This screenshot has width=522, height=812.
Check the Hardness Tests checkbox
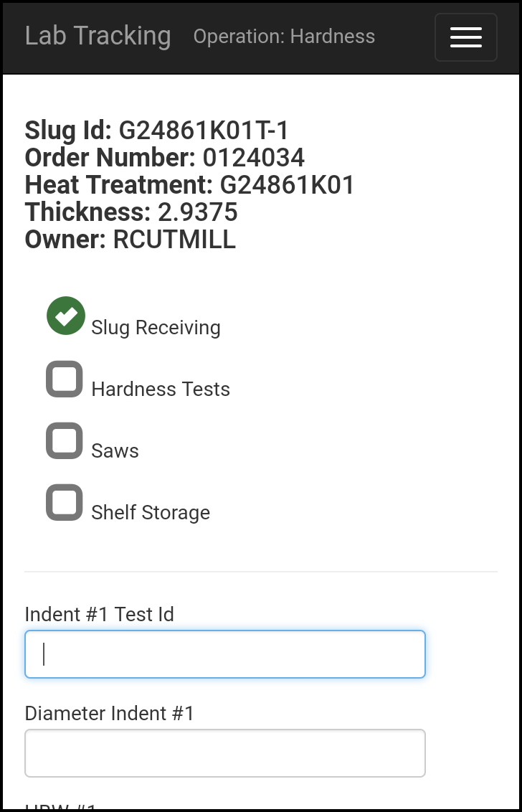(64, 379)
